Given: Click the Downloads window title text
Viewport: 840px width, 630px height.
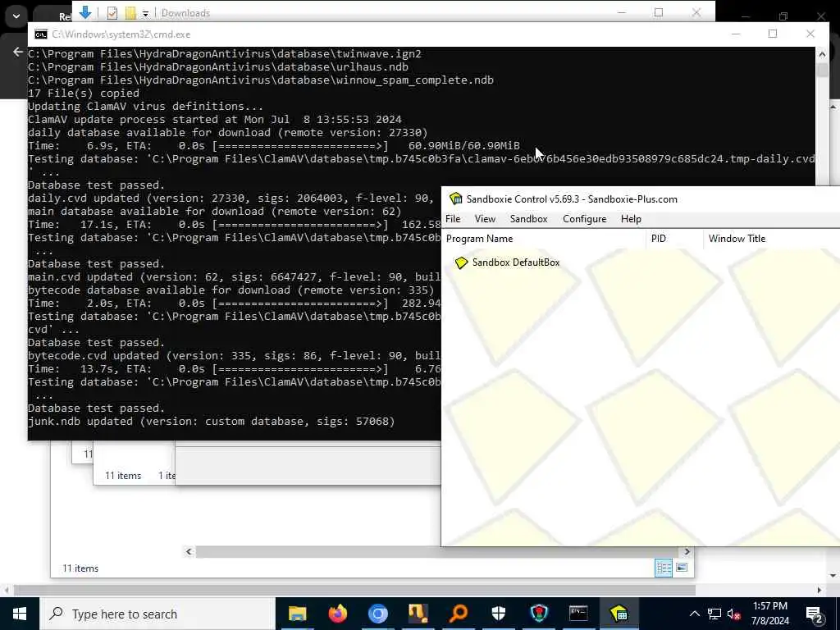Looking at the screenshot, I should click(185, 13).
